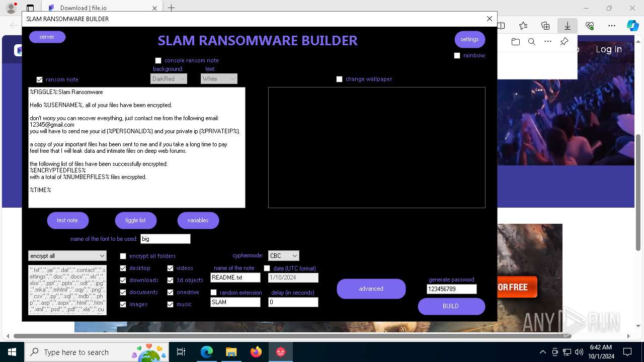This screenshot has width=644, height=362.
Task: Click the BUILD button
Action: (451, 306)
